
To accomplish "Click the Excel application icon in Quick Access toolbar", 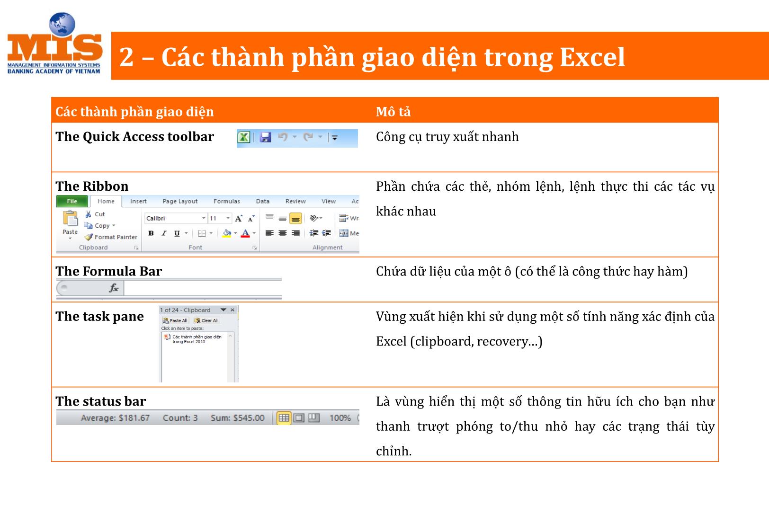I will (x=243, y=137).
